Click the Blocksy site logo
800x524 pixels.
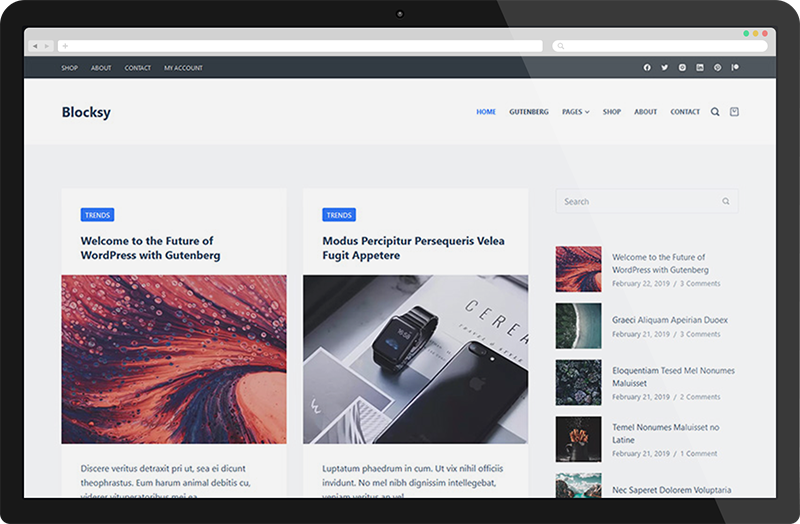[86, 112]
